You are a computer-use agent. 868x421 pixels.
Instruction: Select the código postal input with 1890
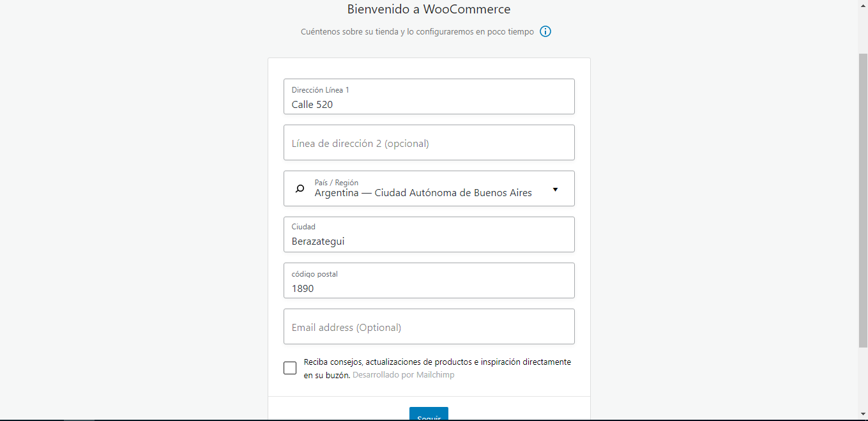(x=429, y=288)
